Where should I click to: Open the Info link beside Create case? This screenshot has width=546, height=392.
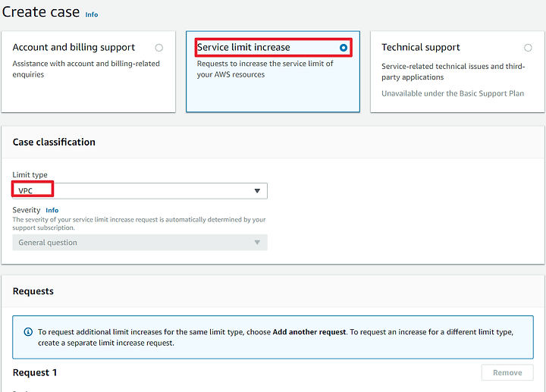[92, 14]
